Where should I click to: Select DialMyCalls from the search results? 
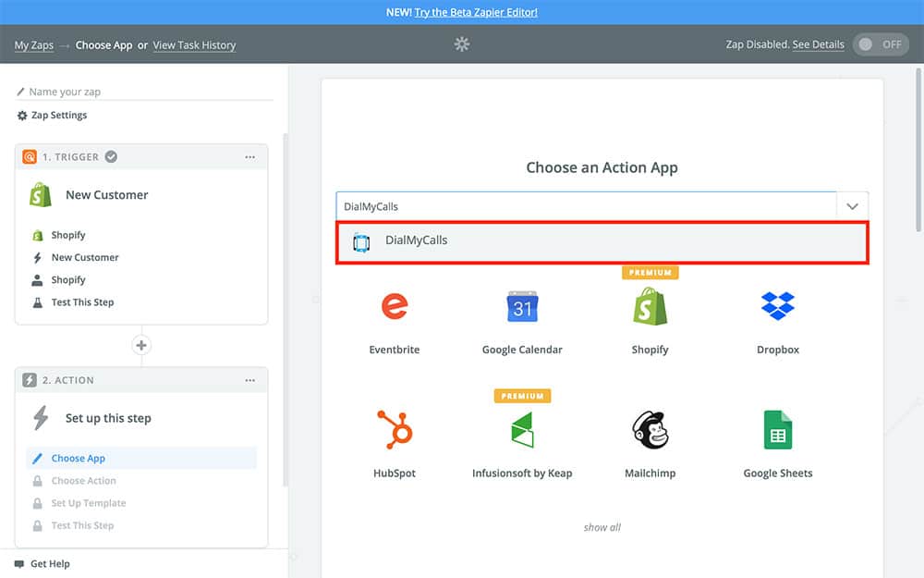pos(602,241)
